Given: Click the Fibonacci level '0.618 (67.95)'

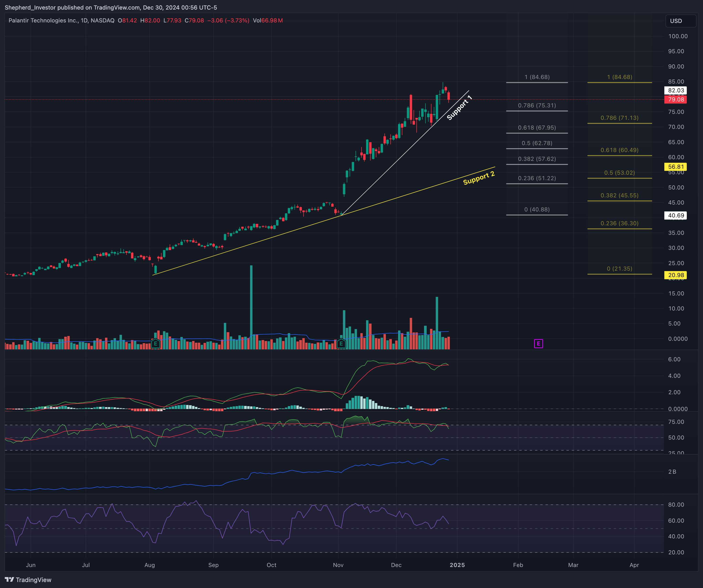Looking at the screenshot, I should (537, 128).
